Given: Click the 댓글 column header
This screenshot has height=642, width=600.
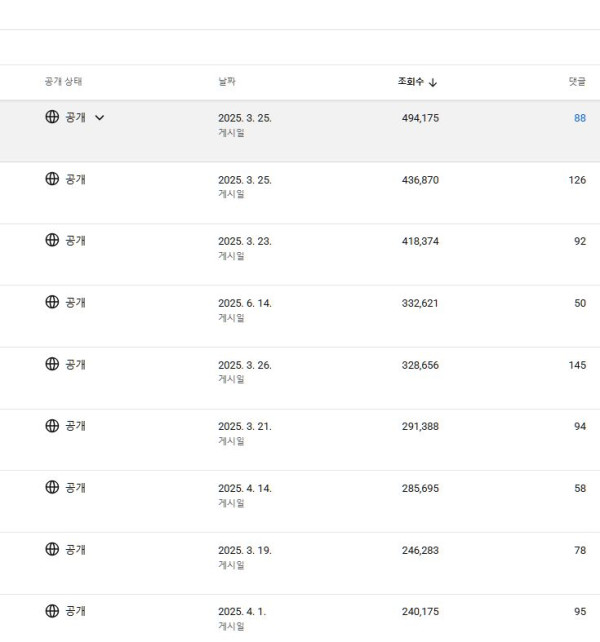Looking at the screenshot, I should tap(577, 81).
